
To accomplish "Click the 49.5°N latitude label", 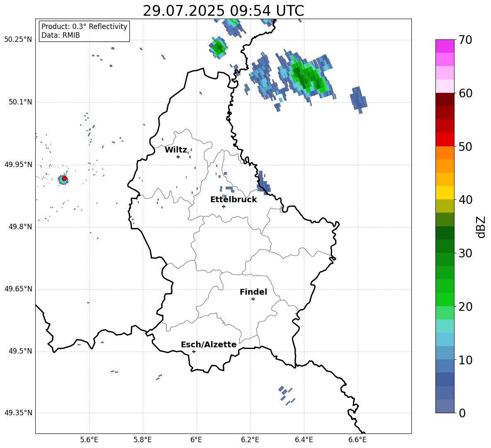I will [20, 351].
